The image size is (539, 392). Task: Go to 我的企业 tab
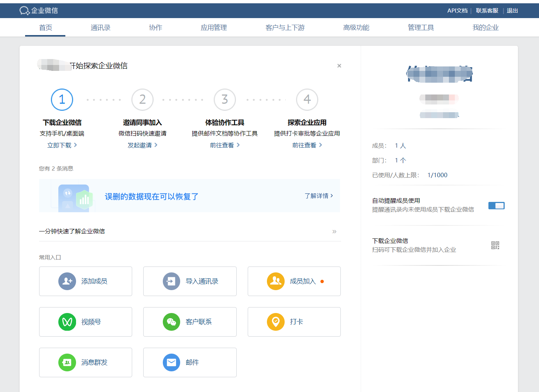485,28
